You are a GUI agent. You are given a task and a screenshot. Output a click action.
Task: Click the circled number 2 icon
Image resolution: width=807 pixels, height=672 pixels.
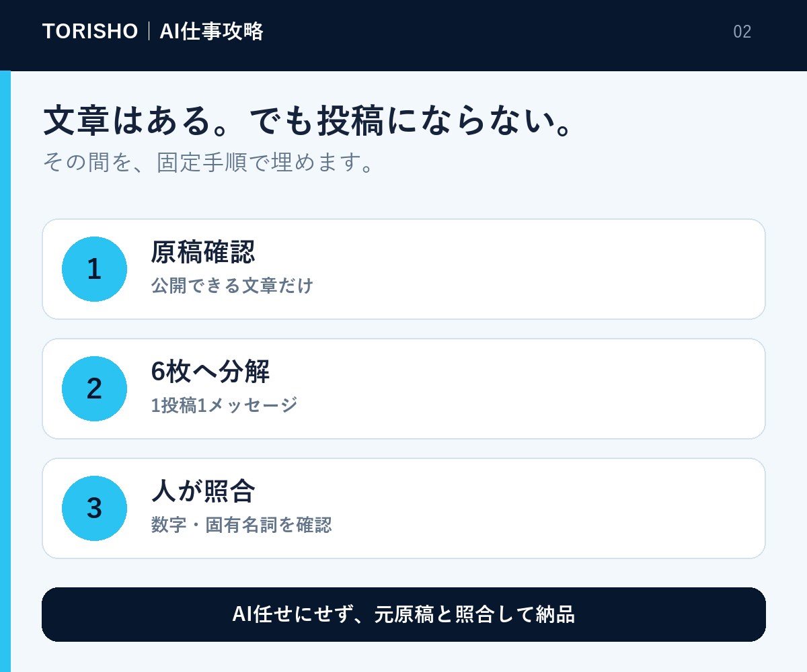94,388
